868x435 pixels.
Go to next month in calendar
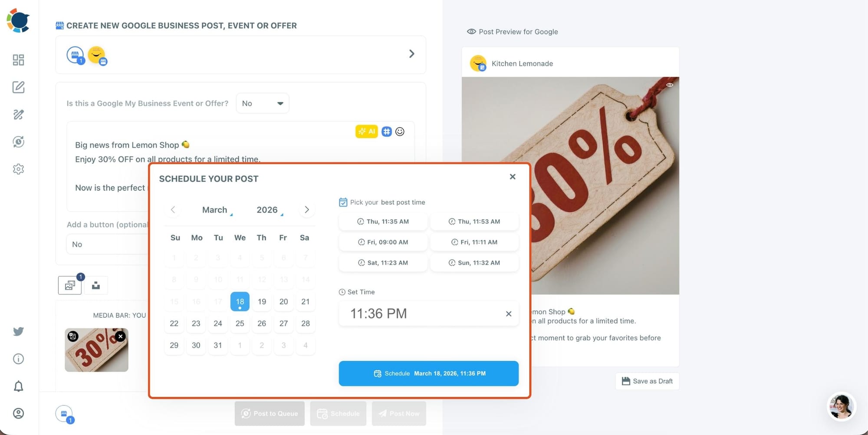coord(307,210)
